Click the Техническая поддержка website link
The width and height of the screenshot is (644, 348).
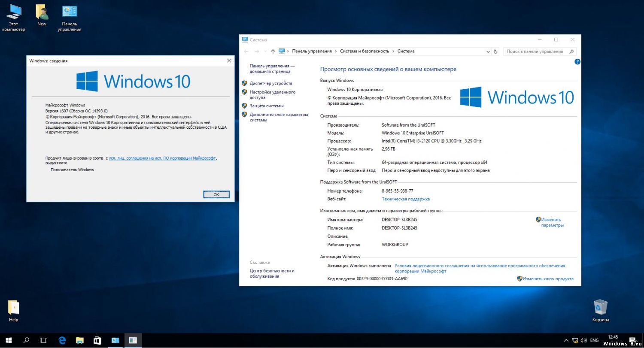[x=406, y=199]
